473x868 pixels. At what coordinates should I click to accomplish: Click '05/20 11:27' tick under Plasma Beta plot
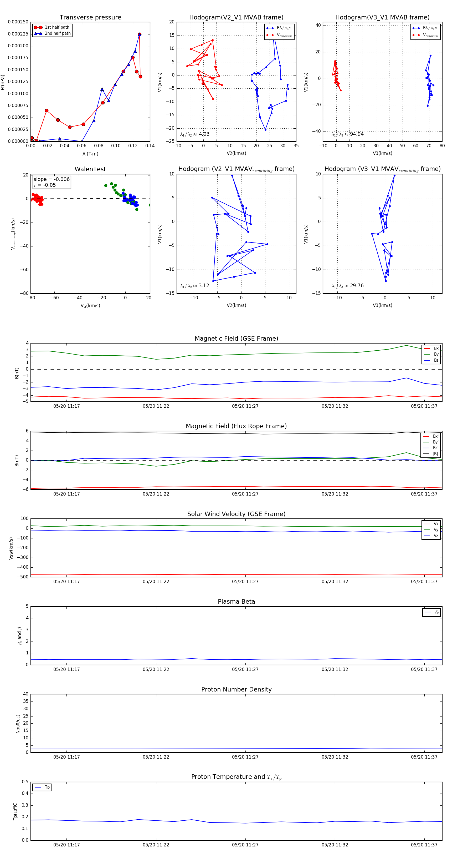(x=245, y=669)
